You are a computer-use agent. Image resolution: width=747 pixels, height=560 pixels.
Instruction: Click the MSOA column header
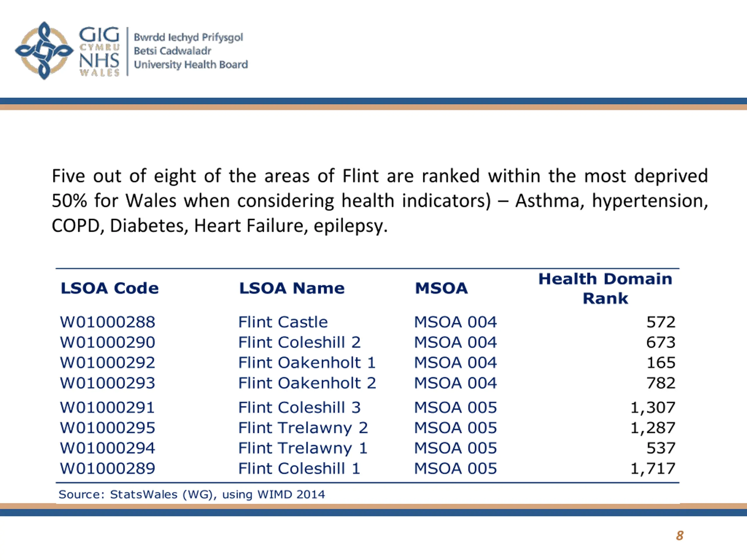coord(441,288)
